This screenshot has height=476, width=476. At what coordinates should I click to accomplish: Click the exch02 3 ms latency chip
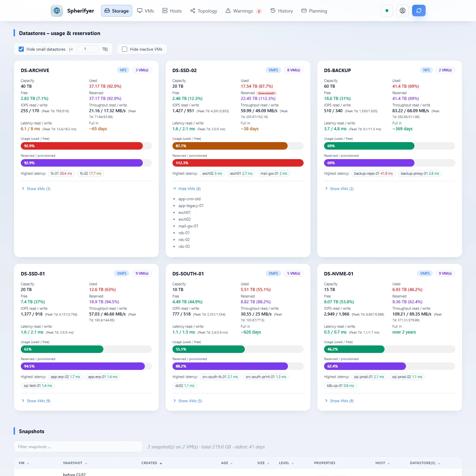(212, 173)
